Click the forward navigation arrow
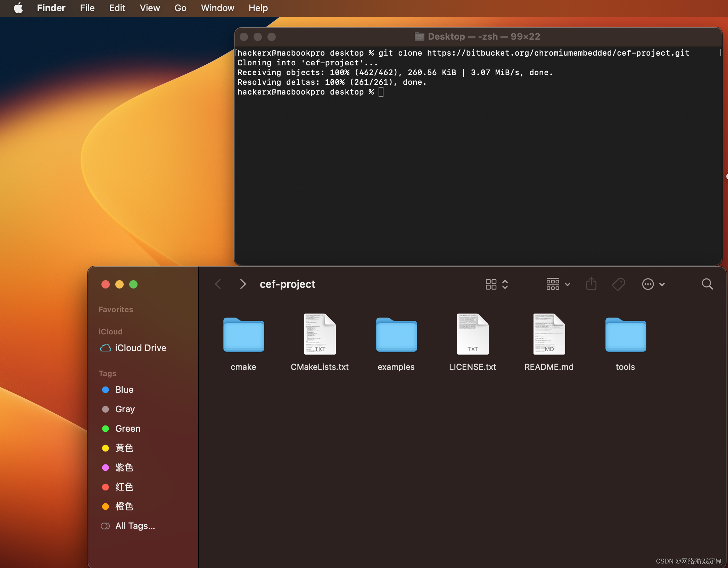 coord(243,284)
